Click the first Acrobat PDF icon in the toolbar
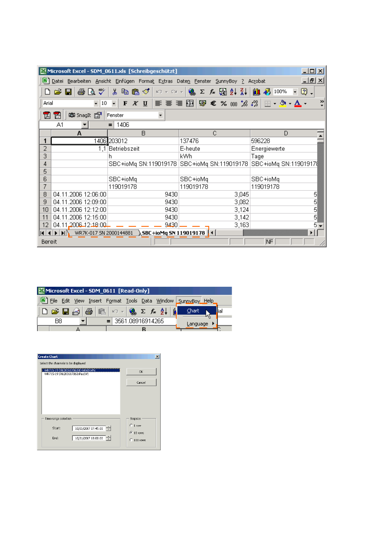The height and width of the screenshot is (555, 392). (x=47, y=115)
